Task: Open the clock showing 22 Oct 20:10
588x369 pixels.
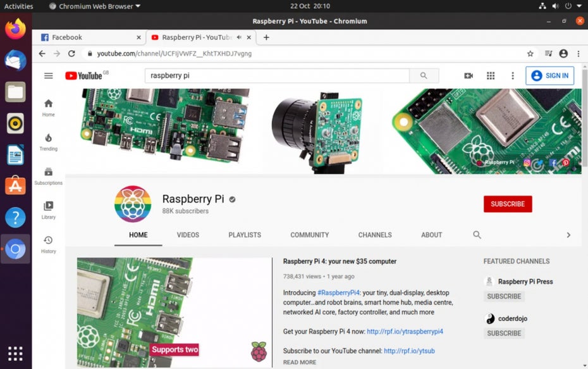Action: click(x=310, y=6)
